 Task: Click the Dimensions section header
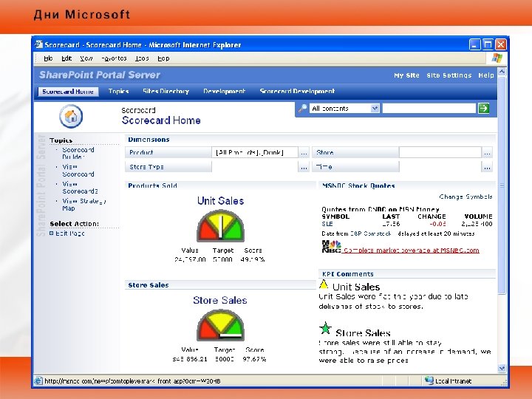click(x=149, y=140)
